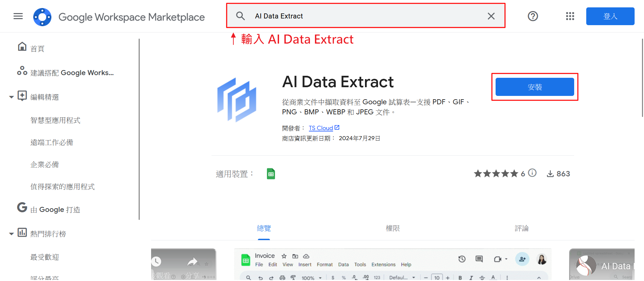Select 企業必備 in sidebar

[x=45, y=165]
